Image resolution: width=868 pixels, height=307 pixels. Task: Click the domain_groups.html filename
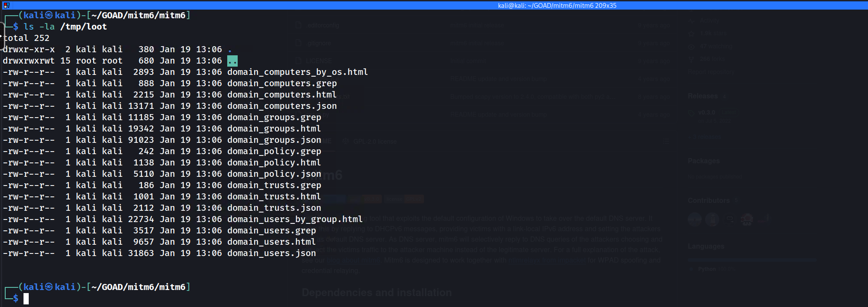pos(274,128)
